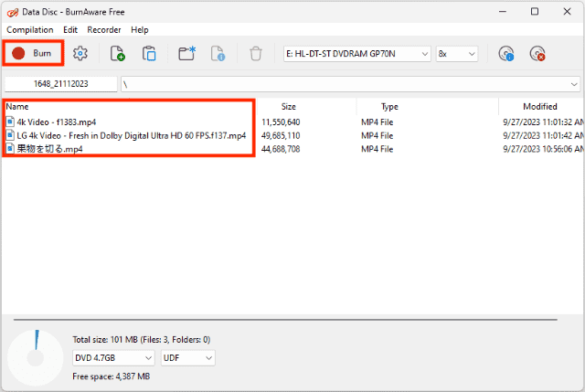
Task: Sort by the Size column header
Action: [289, 107]
